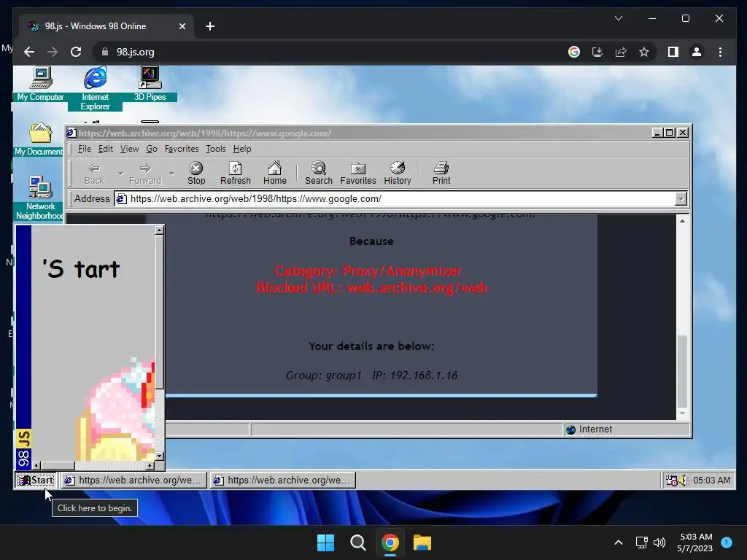This screenshot has width=747, height=560.
Task: Open the Go menu
Action: [x=152, y=149]
